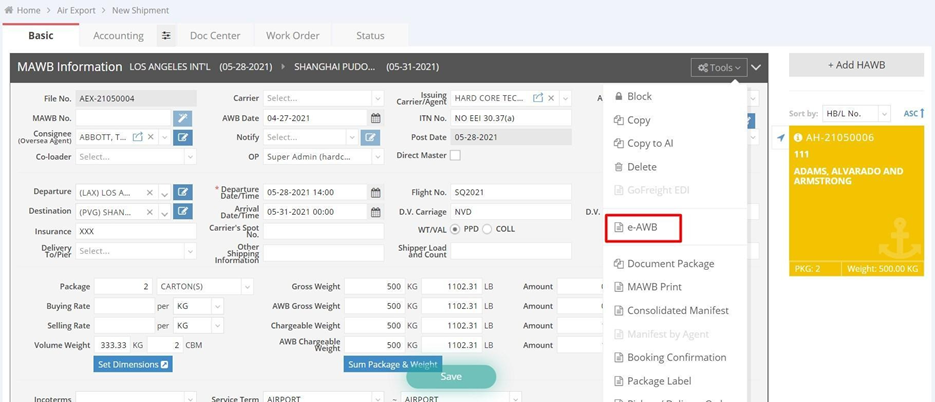The height and width of the screenshot is (402, 935).
Task: Expand the Sort by HB/L No. dropdown
Action: (x=855, y=114)
